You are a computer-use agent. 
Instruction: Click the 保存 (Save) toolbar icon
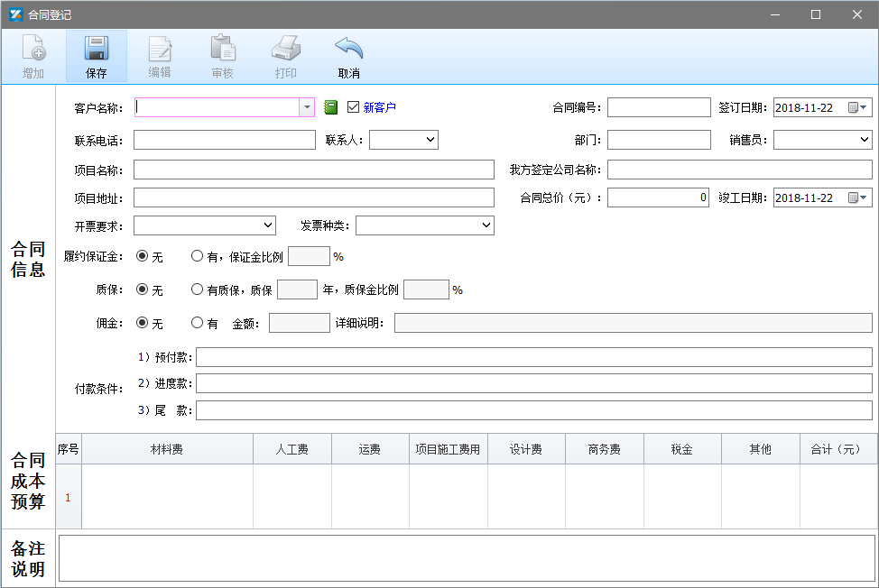(96, 50)
